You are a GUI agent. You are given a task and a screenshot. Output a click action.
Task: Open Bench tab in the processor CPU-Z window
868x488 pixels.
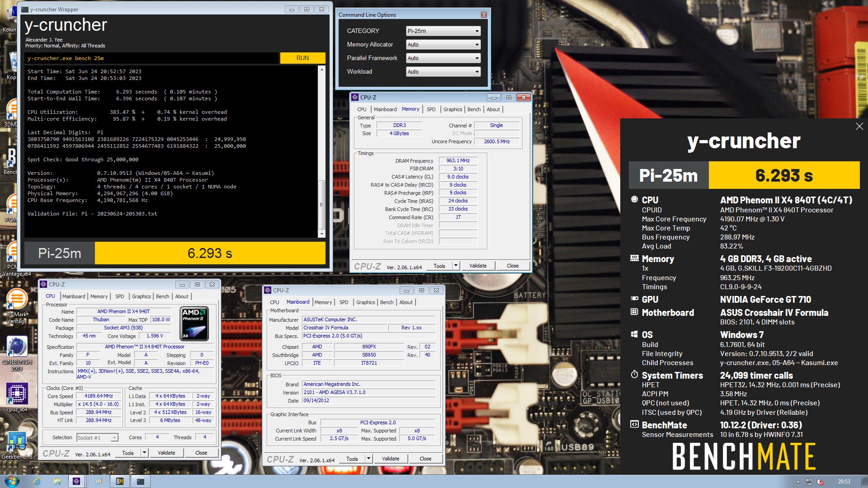162,296
